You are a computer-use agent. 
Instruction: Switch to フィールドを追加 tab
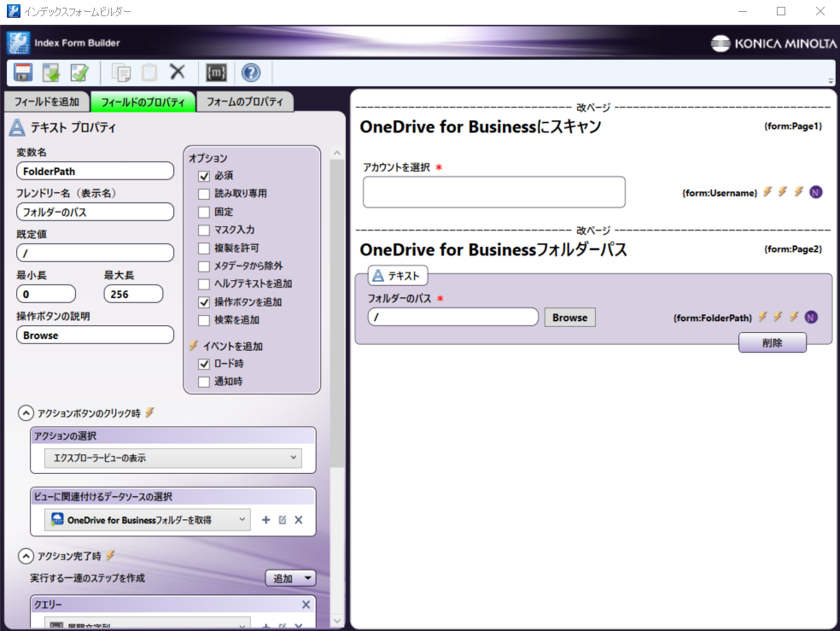point(47,102)
